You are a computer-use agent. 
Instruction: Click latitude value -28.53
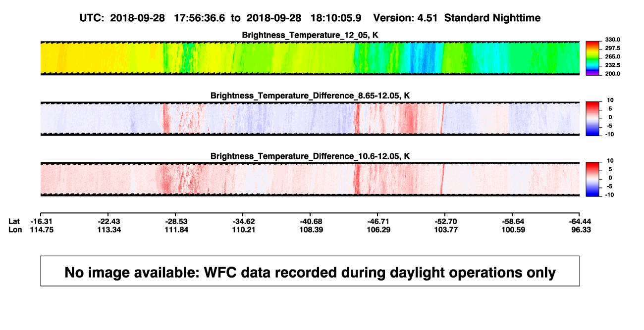point(177,221)
